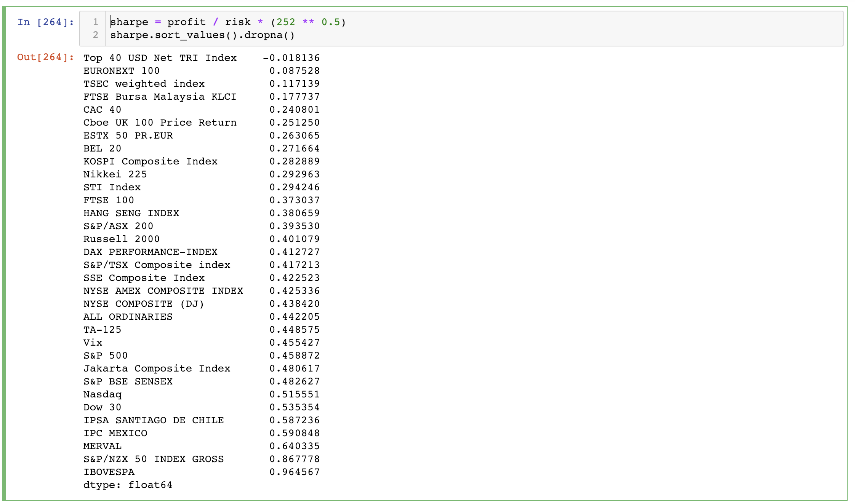
Task: Click the value 0.448575
Action: [295, 330]
